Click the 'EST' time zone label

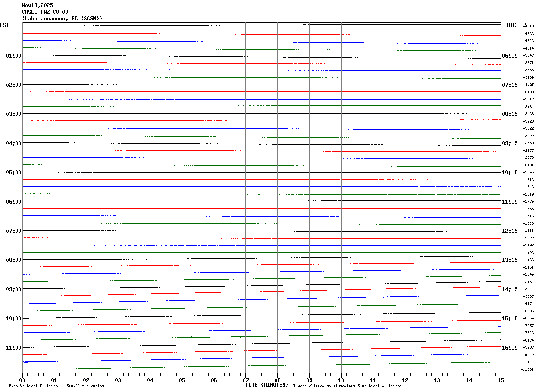4,25
